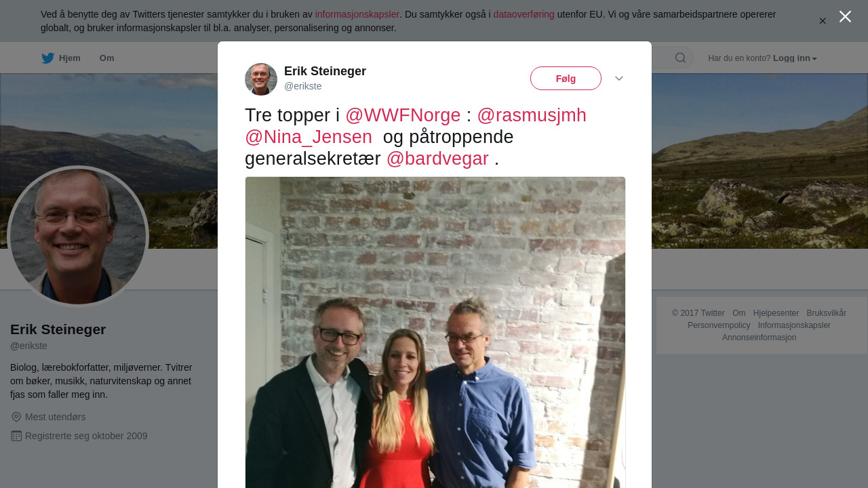868x488 pixels.
Task: Click the location pin icon
Action: pos(16,417)
